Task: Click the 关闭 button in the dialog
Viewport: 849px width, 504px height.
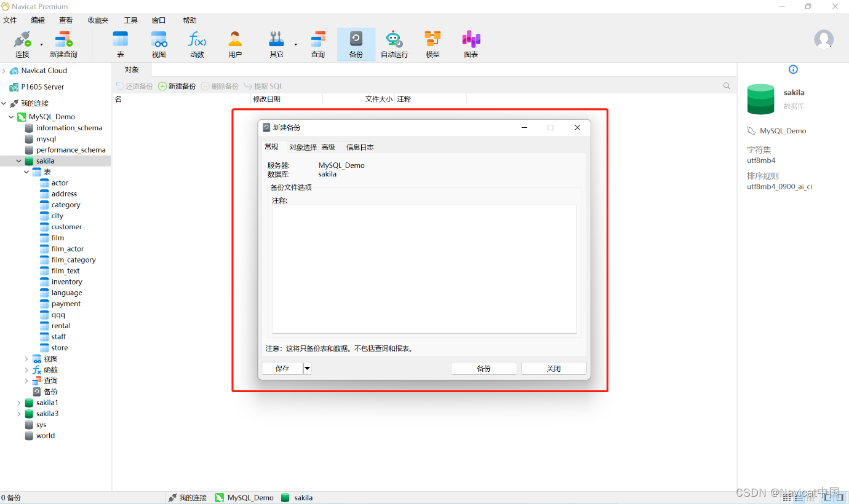Action: (554, 368)
